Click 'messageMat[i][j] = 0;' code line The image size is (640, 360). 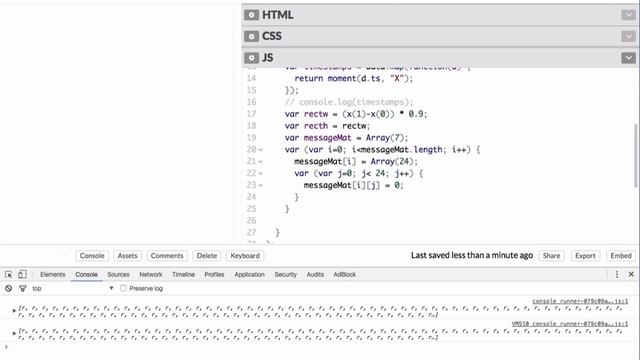(x=353, y=185)
